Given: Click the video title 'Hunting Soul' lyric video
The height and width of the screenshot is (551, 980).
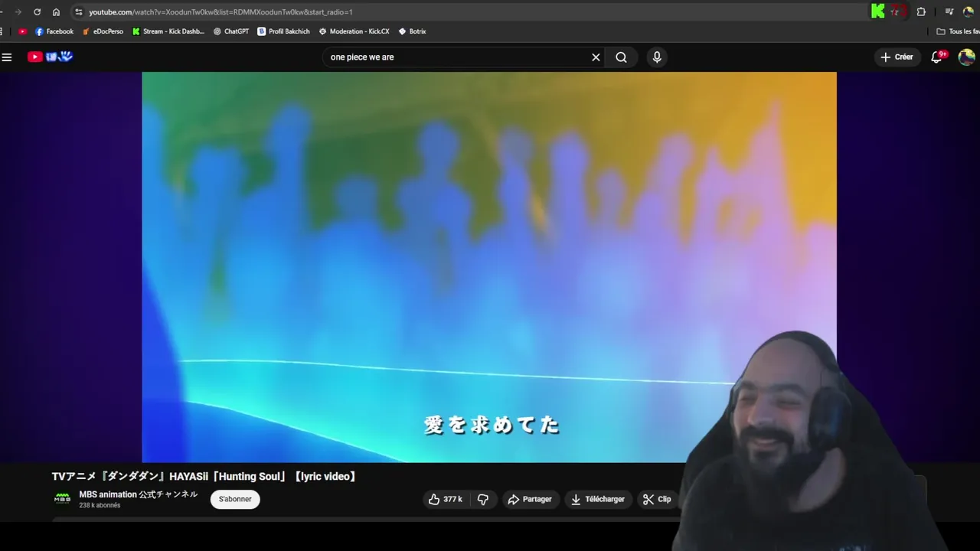Looking at the screenshot, I should [x=204, y=476].
